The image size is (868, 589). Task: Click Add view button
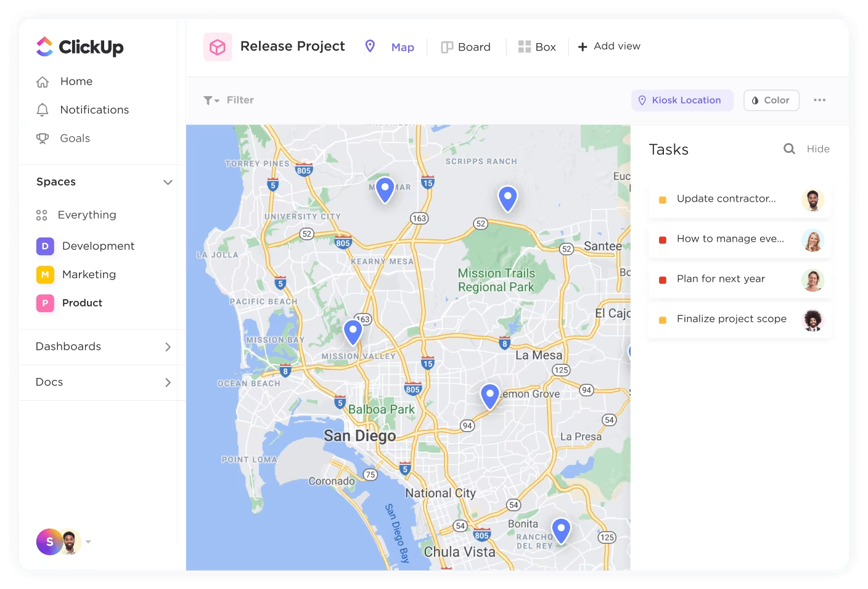(609, 46)
